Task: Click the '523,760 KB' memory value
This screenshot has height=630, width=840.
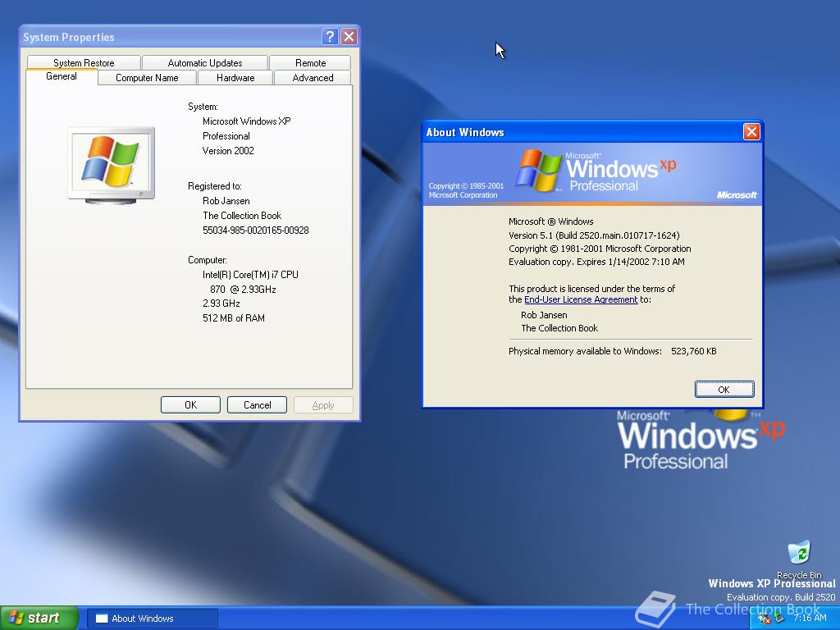Action: [x=694, y=351]
